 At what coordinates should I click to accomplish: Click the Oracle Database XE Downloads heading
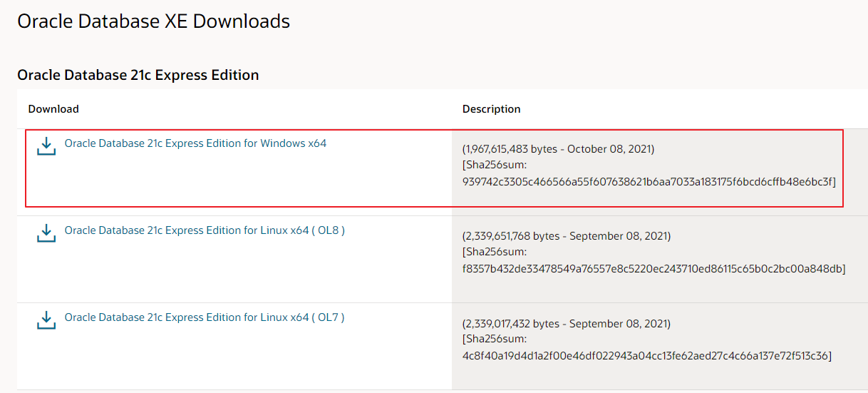[x=153, y=21]
